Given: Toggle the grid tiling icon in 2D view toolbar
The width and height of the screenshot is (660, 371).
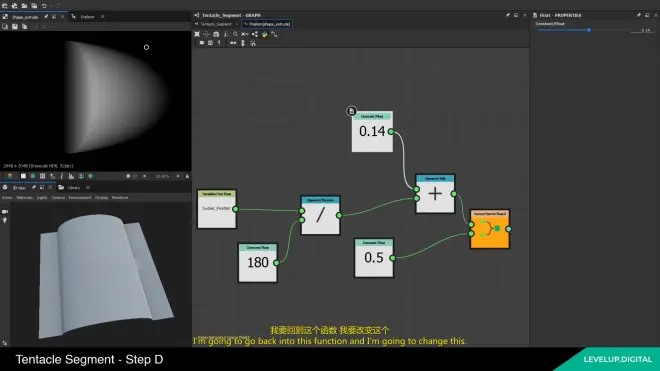Looking at the screenshot, I should (43, 176).
